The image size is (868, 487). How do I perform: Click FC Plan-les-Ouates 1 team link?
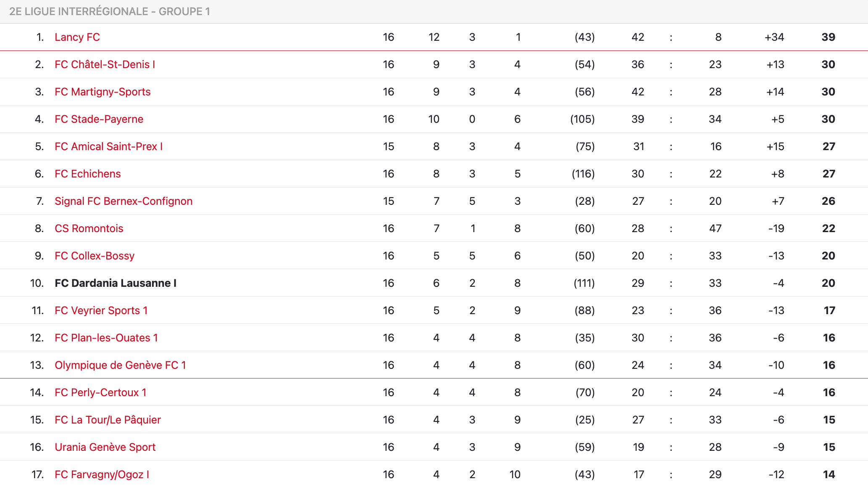click(106, 338)
